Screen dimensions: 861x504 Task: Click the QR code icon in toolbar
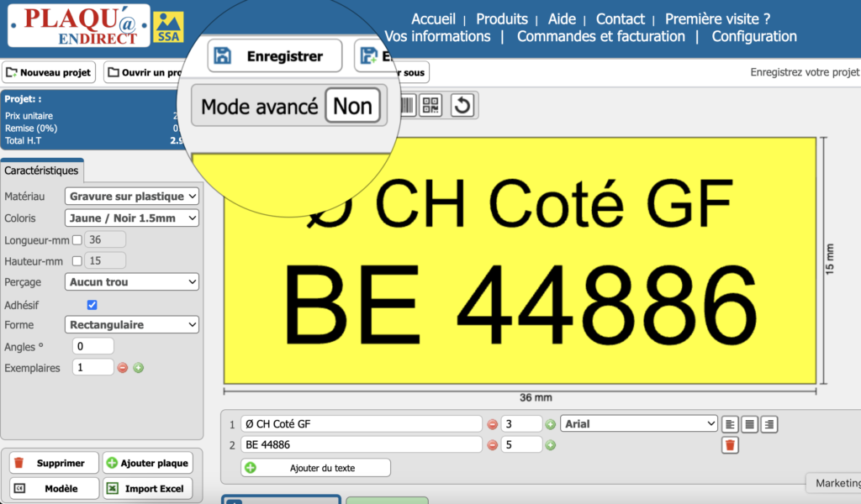(430, 106)
